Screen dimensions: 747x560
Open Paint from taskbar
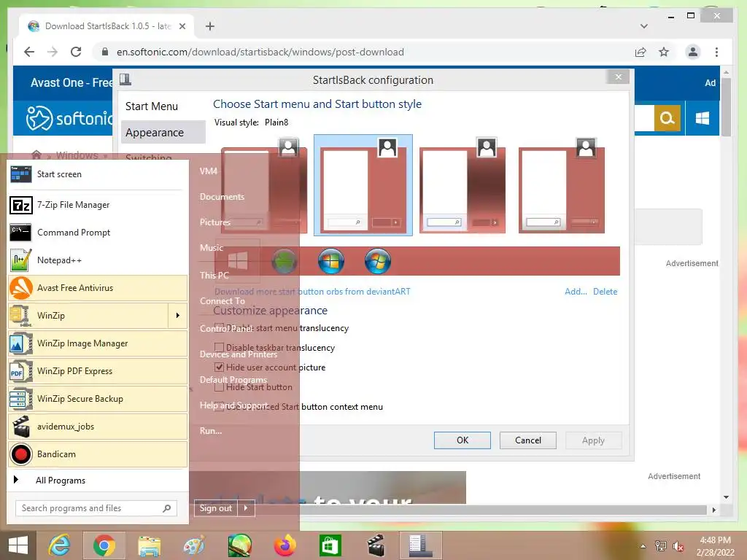tap(194, 545)
